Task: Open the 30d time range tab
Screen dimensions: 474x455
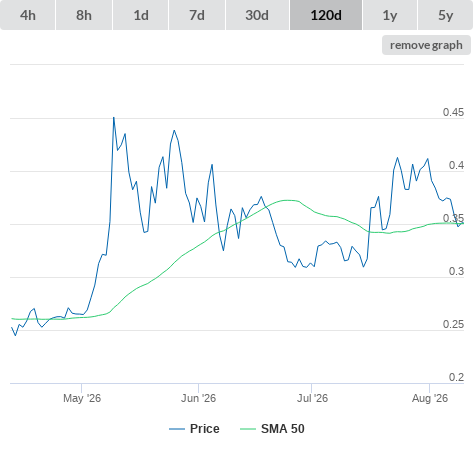Action: (x=257, y=15)
